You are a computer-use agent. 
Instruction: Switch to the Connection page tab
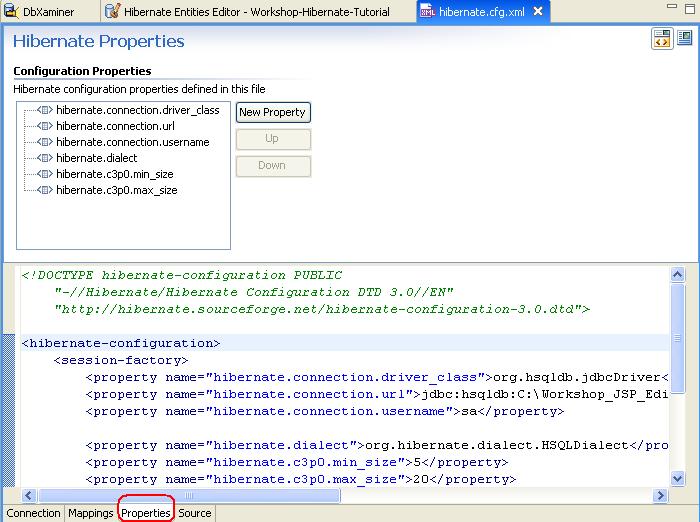pos(33,513)
